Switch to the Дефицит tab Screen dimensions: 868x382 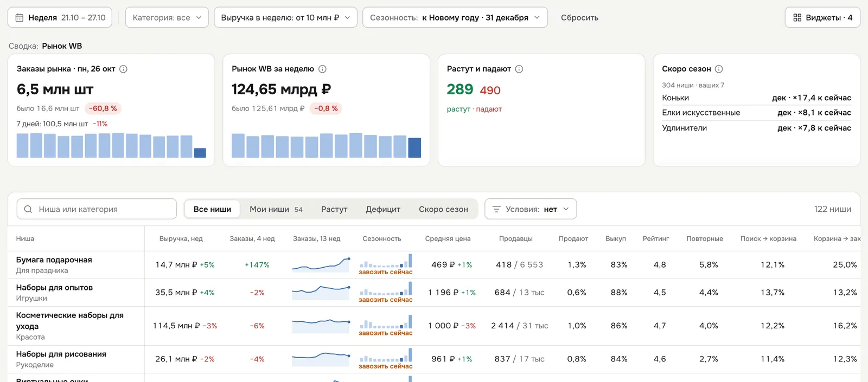tap(383, 209)
